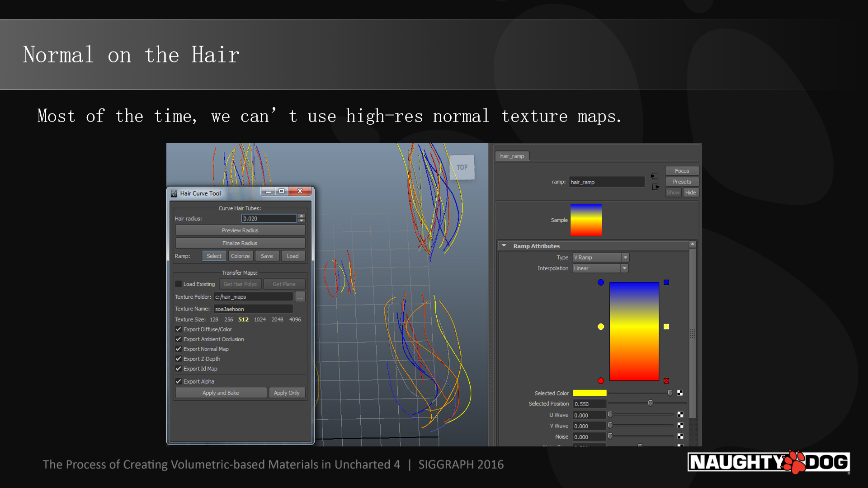Screen dimensions: 868x488
Task: Click the Presets button in ramp panel
Action: click(x=679, y=182)
